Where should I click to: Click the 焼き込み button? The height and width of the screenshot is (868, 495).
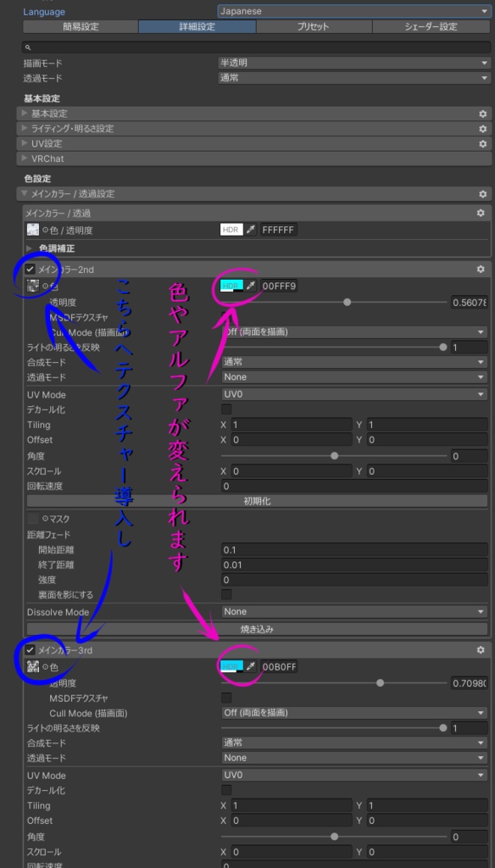click(257, 630)
